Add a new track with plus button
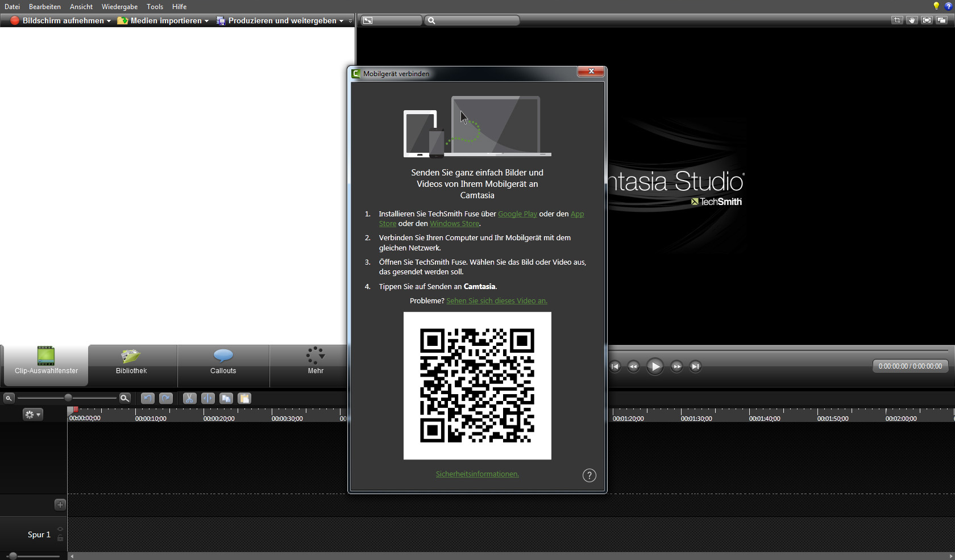The width and height of the screenshot is (955, 560). (x=60, y=504)
